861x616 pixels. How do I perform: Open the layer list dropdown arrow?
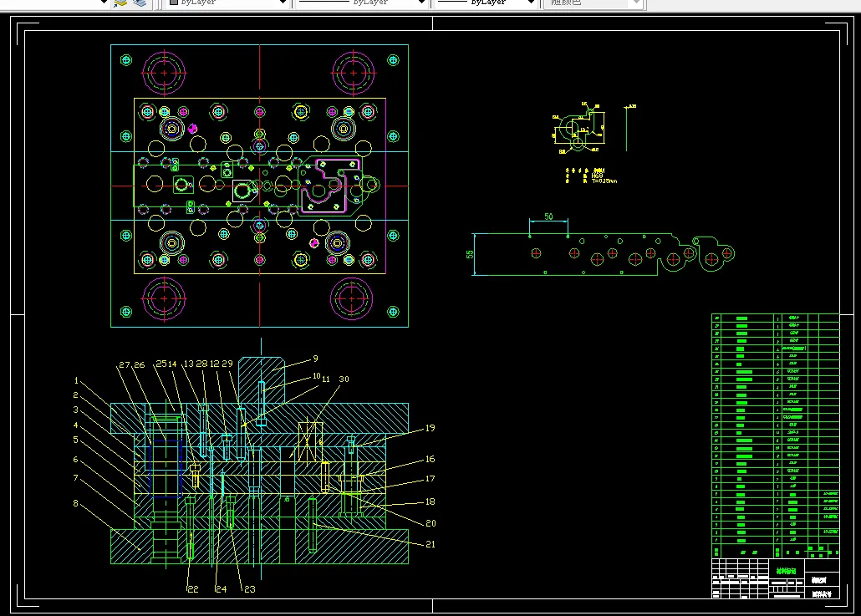pos(104,3)
